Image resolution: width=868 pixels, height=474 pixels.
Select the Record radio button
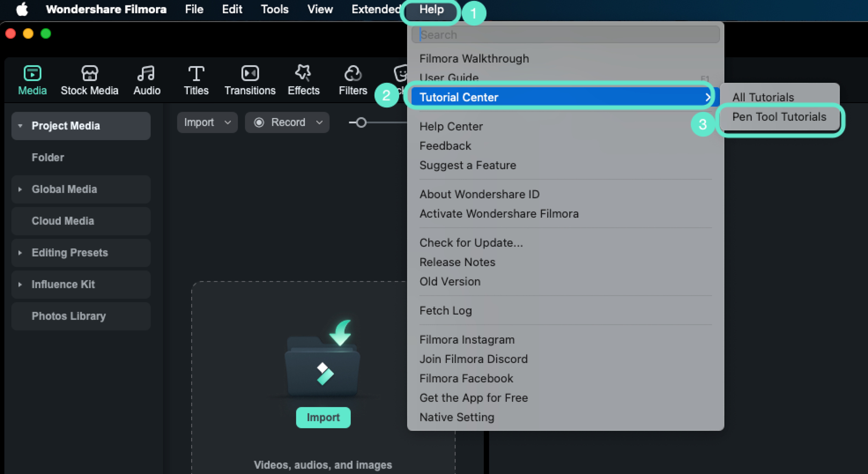[259, 122]
